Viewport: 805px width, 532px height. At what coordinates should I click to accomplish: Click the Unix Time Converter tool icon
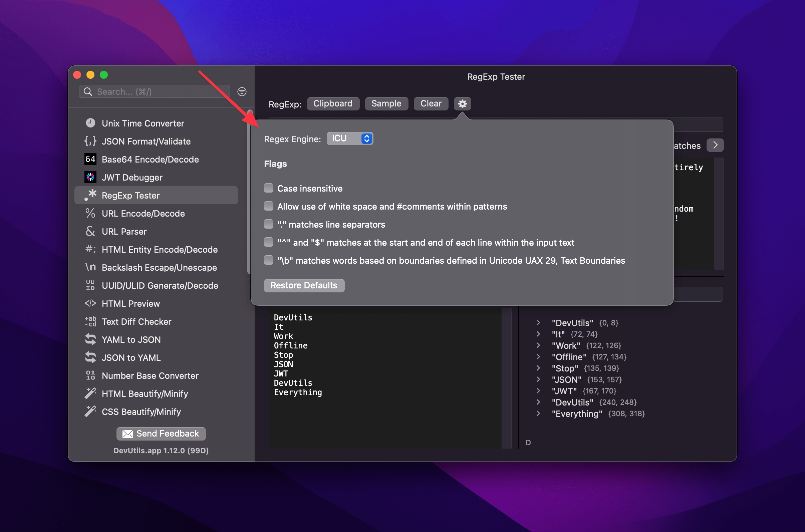click(x=90, y=123)
